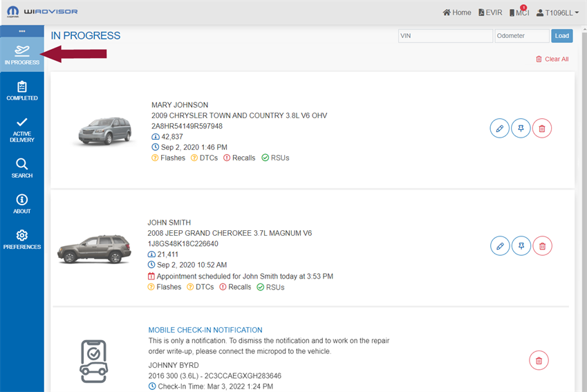The width and height of the screenshot is (587, 392).
Task: Click RSUs status for Mary Johnson
Action: [x=275, y=158]
